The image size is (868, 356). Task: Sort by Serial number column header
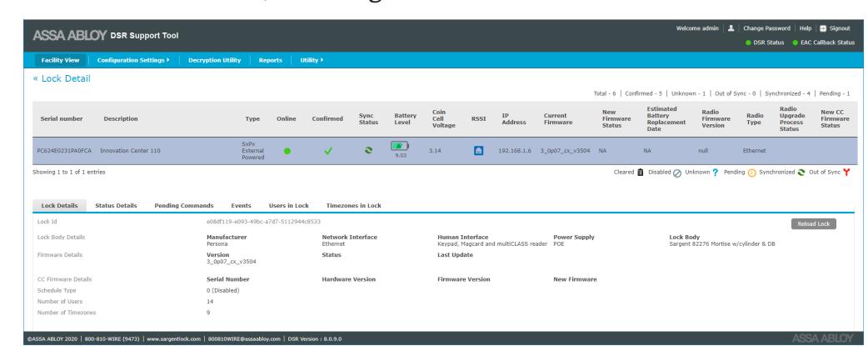pyautogui.click(x=62, y=119)
